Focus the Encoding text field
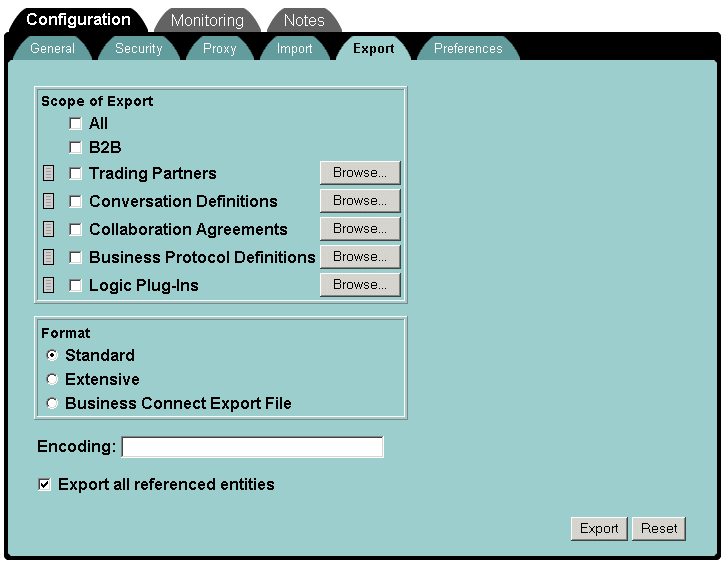Screen dimensions: 726x566 [252, 447]
